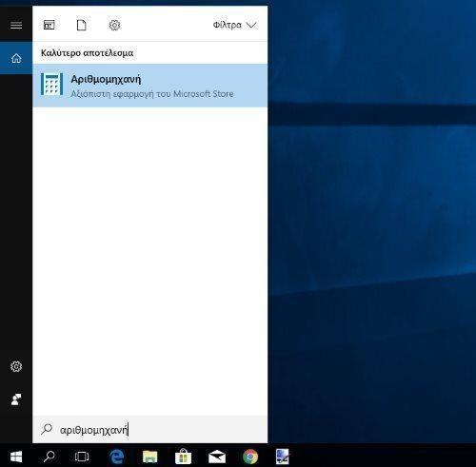
Task: Open search settings gear in left sidebar
Action: click(x=16, y=366)
